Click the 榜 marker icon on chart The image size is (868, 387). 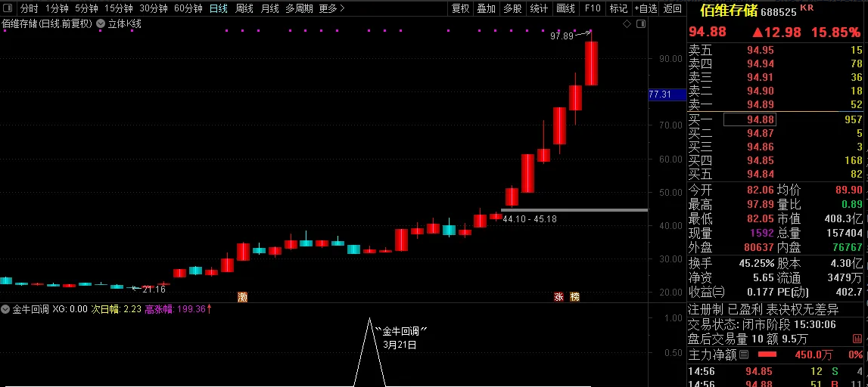pyautogui.click(x=575, y=296)
